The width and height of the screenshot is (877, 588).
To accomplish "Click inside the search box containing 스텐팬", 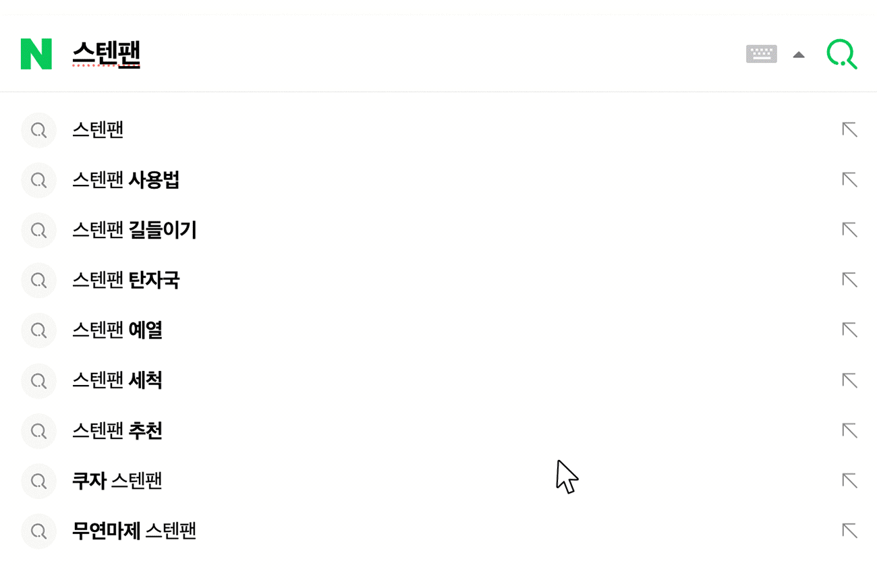I will coord(405,54).
